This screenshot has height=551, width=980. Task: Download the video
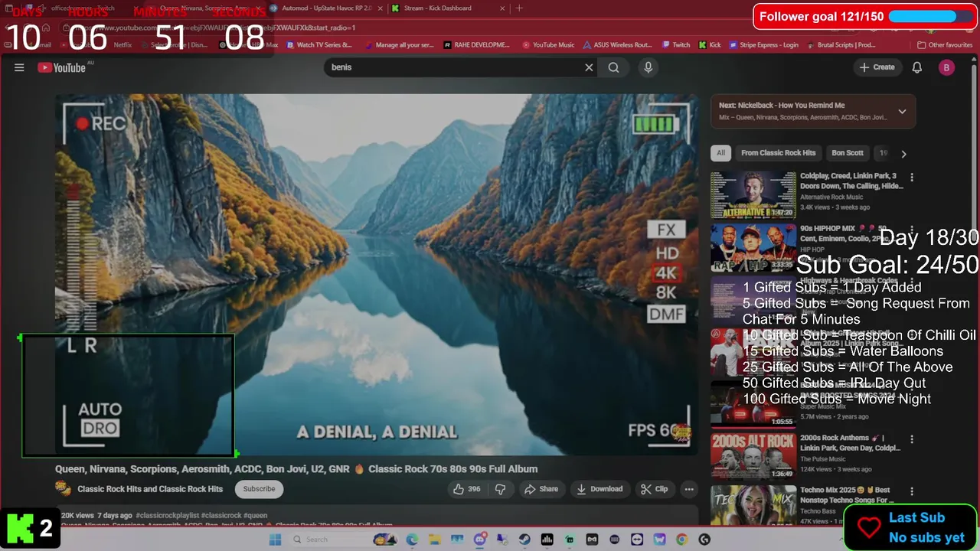[599, 489]
